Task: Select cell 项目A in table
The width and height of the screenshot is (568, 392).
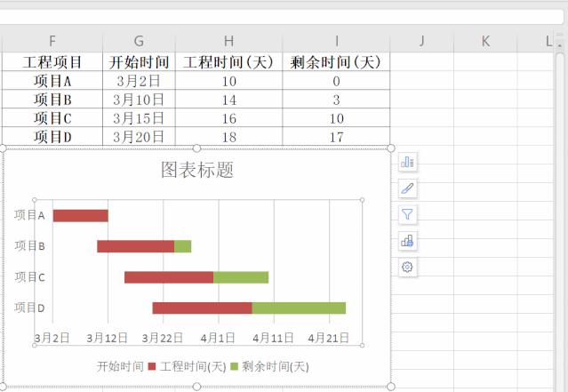Action: (52, 81)
